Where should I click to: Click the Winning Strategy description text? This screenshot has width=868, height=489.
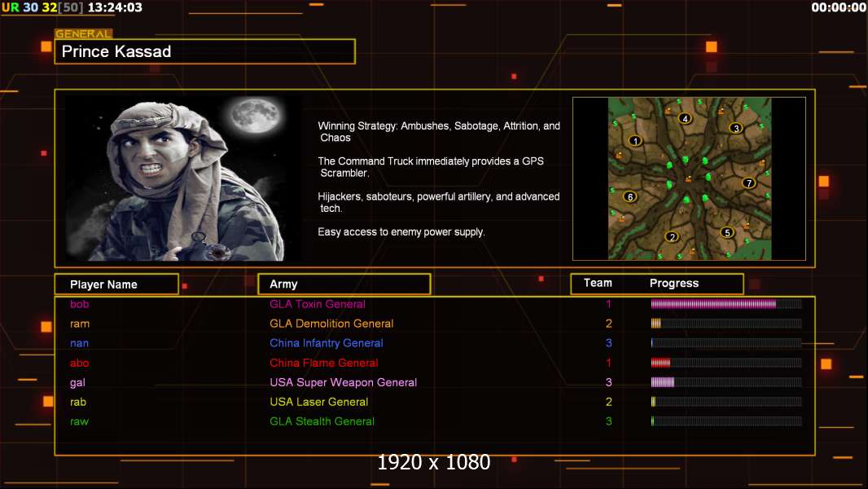(x=439, y=132)
